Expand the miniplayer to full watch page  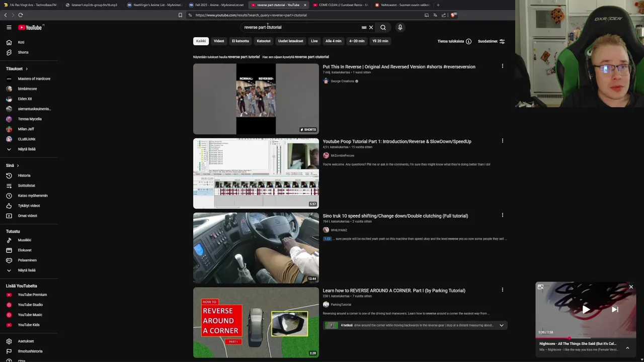[x=540, y=287]
